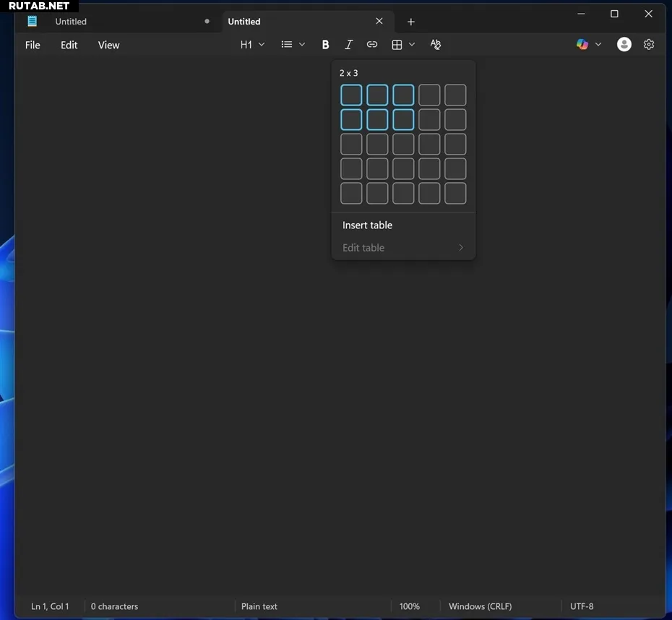The height and width of the screenshot is (620, 672).
Task: Add a new tab with plus button
Action: pos(411,22)
